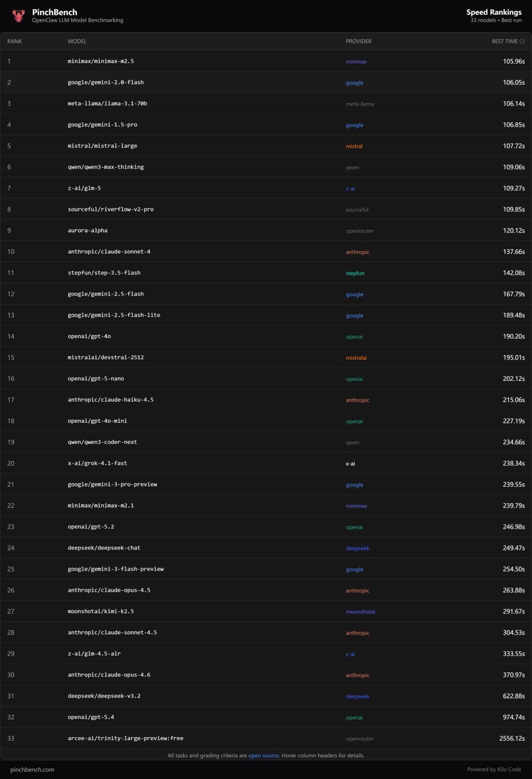This screenshot has height=779, width=532.
Task: Click the PinchBench lobster logo
Action: (19, 16)
